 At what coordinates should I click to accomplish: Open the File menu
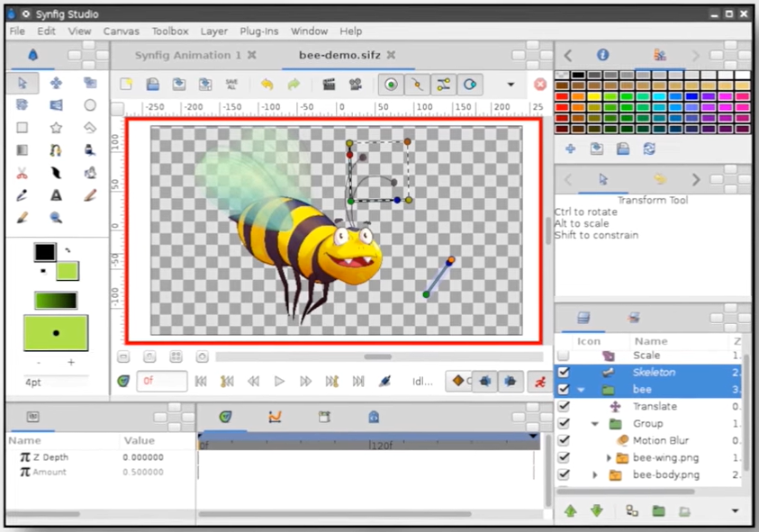17,31
